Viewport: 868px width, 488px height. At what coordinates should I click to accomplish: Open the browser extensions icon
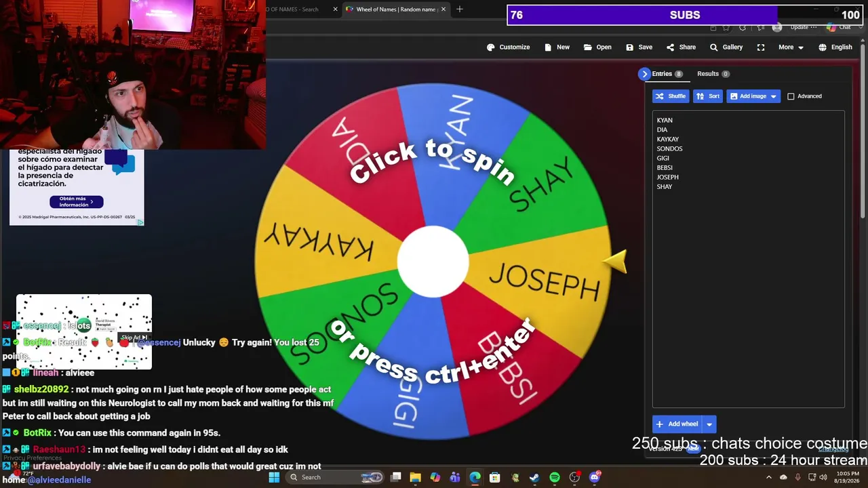pyautogui.click(x=743, y=28)
